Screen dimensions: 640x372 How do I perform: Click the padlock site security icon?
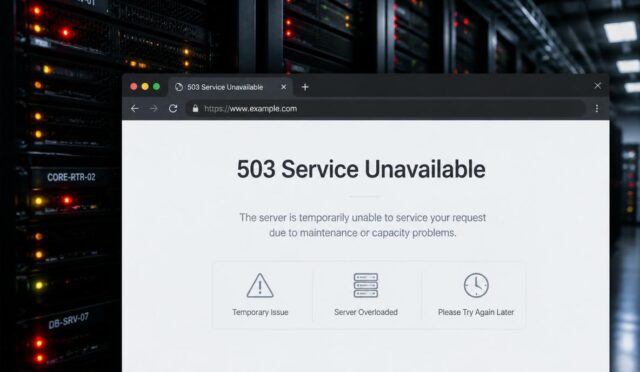click(x=196, y=109)
